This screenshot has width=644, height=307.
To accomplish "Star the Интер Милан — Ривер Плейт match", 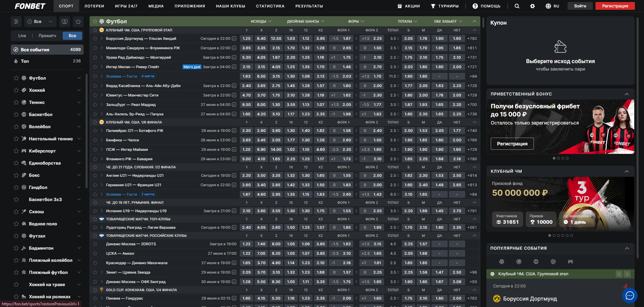I will (95, 67).
